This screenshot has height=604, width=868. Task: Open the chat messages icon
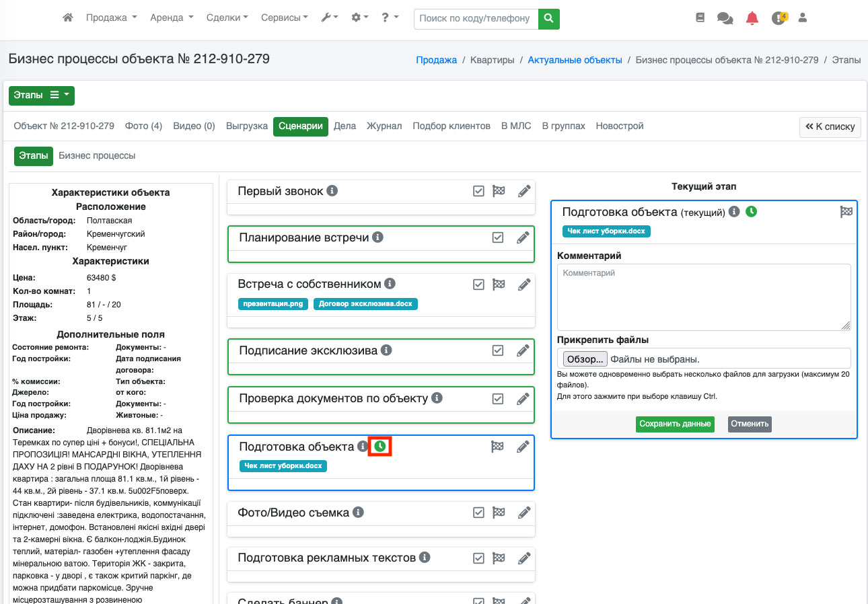[725, 18]
